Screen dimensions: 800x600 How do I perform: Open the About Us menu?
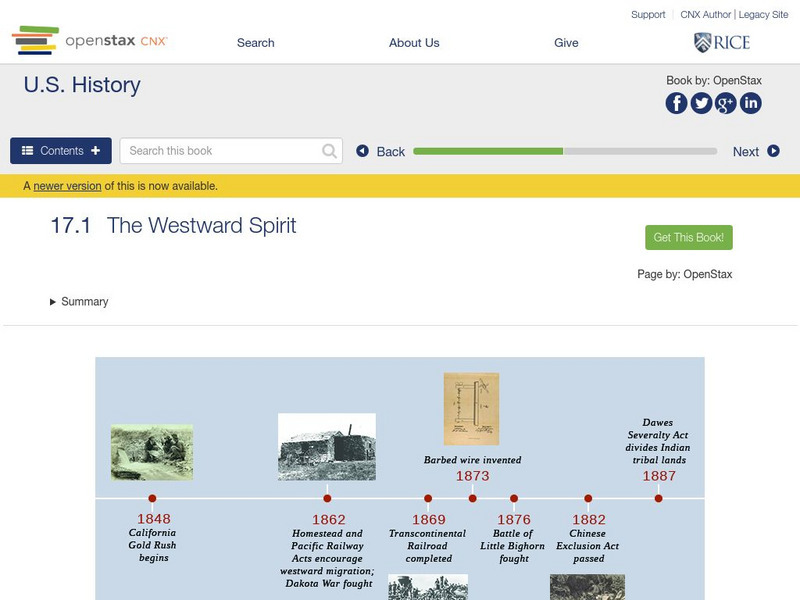pos(413,43)
